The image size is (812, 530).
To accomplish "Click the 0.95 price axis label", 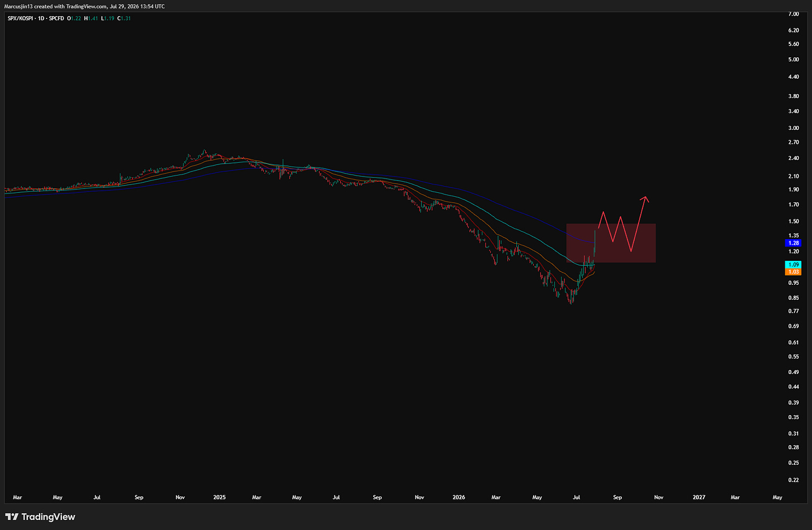I will pos(793,283).
